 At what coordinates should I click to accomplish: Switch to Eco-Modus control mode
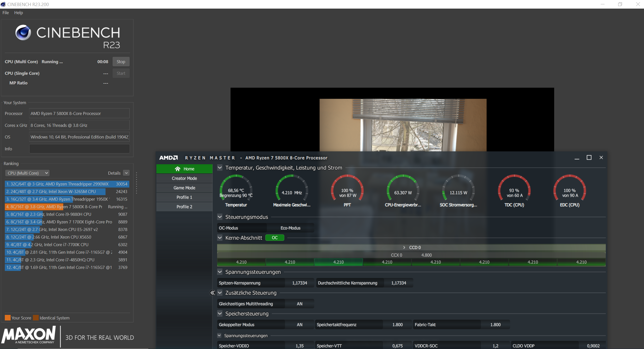(x=290, y=228)
